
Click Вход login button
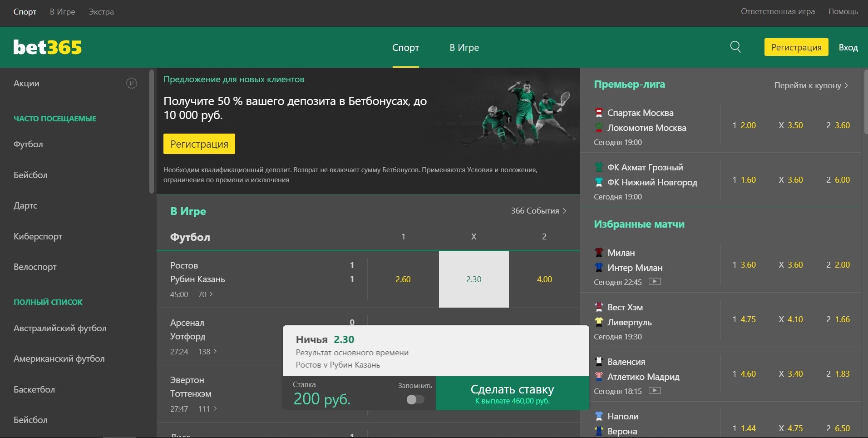[848, 47]
